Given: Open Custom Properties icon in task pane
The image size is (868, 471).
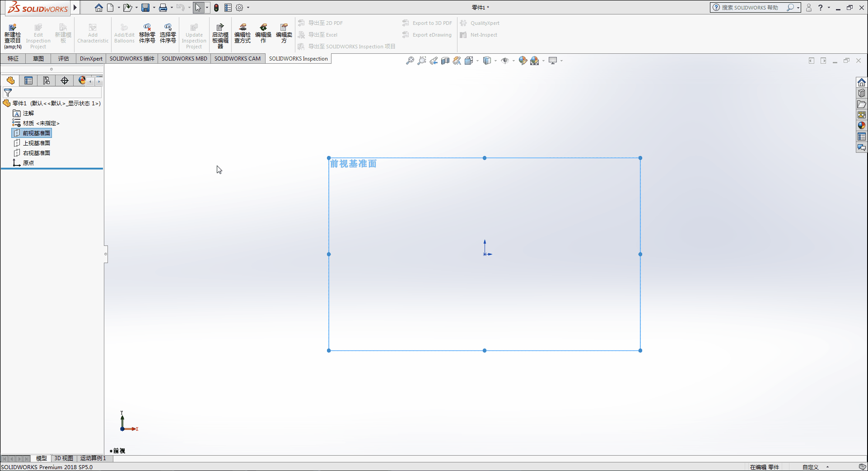Looking at the screenshot, I should click(862, 137).
